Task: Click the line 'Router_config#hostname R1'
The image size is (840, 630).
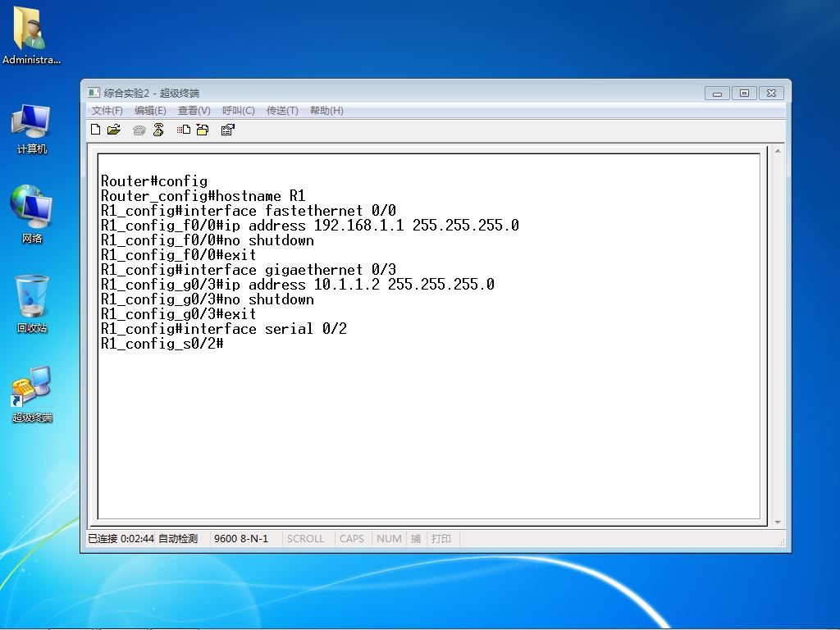Action: (203, 196)
